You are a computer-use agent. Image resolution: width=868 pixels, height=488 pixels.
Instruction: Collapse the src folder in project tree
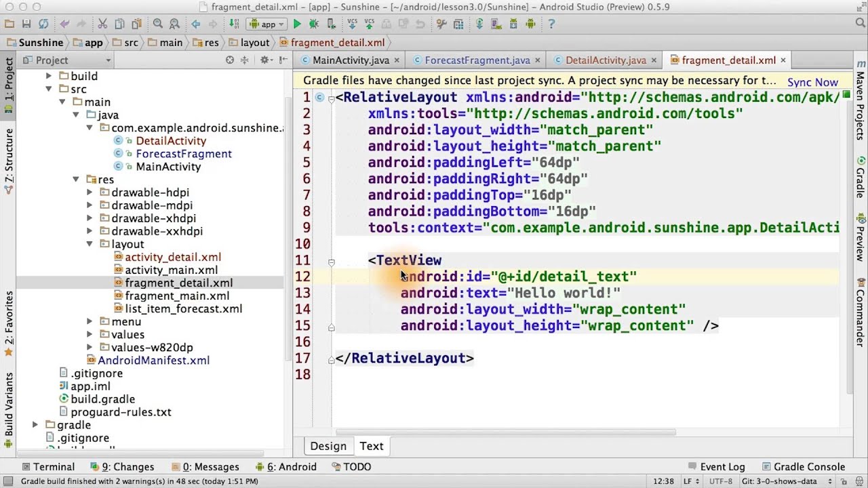point(49,89)
